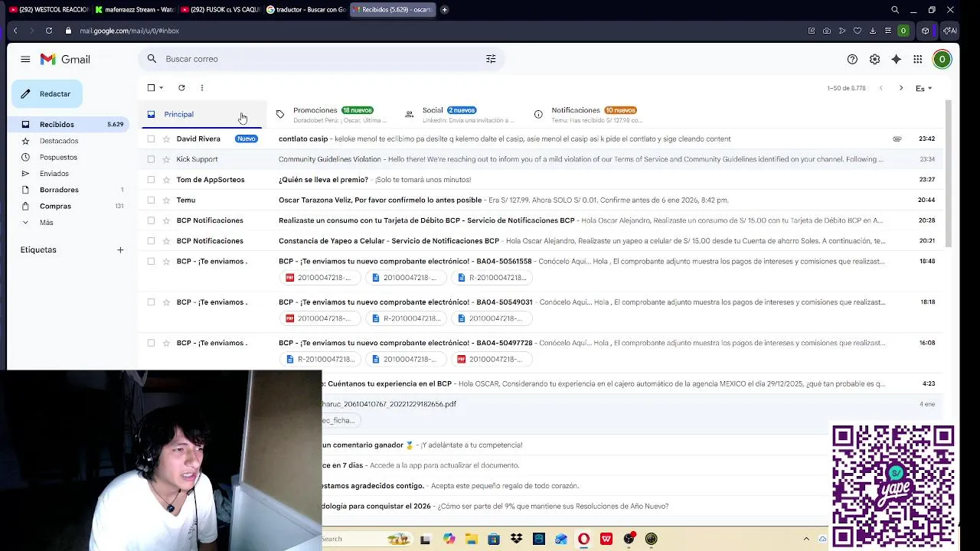Star the Temu email
980x551 pixels.
[x=166, y=200]
